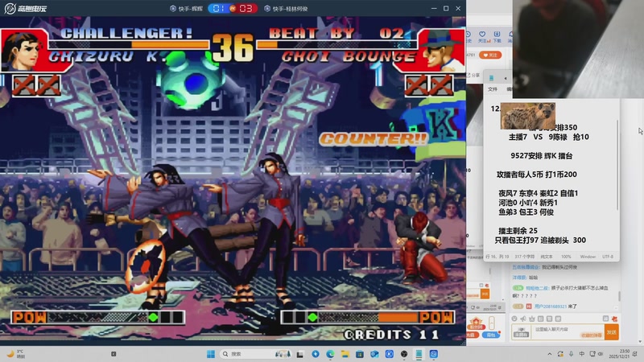This screenshot has width=644, height=362.
Task: Click the chat panel vertical scrollbar
Action: pyautogui.click(x=619, y=295)
